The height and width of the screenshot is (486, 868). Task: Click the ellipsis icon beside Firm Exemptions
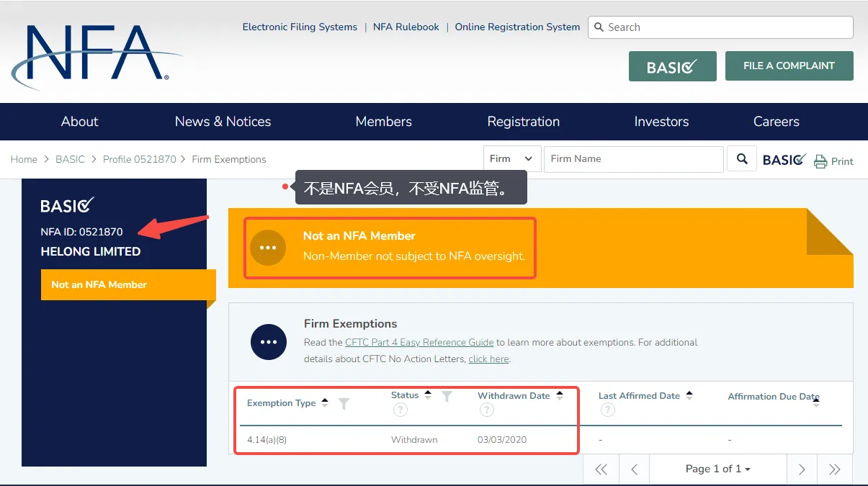click(269, 342)
